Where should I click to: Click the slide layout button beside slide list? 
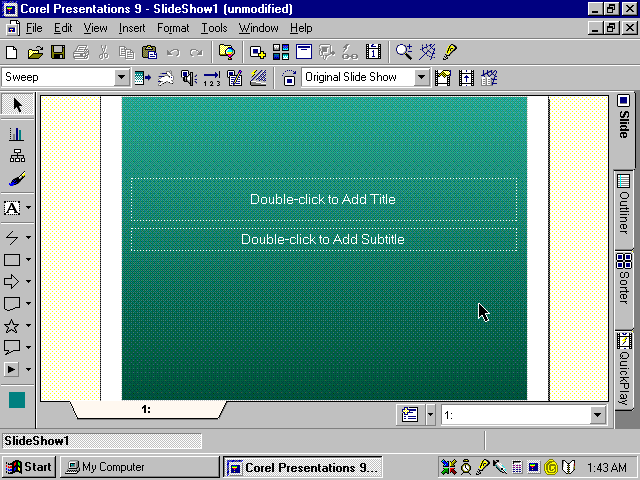[410, 415]
